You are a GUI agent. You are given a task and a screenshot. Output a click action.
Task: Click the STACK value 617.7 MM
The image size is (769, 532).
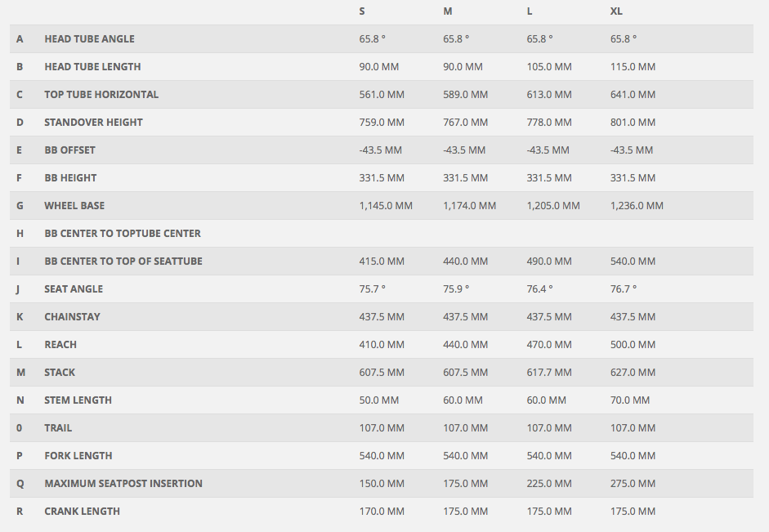[549, 373]
